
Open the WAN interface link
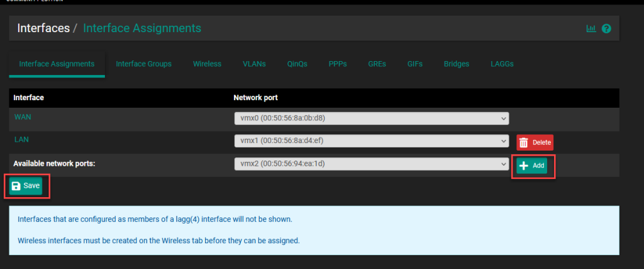click(x=23, y=118)
